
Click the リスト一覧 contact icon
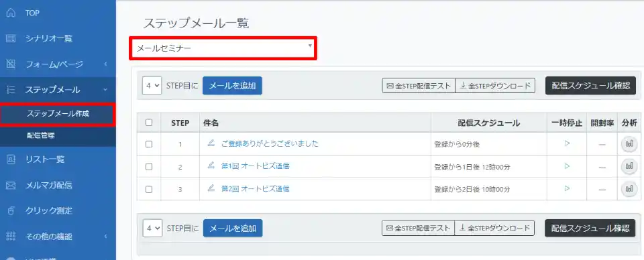pyautogui.click(x=11, y=159)
